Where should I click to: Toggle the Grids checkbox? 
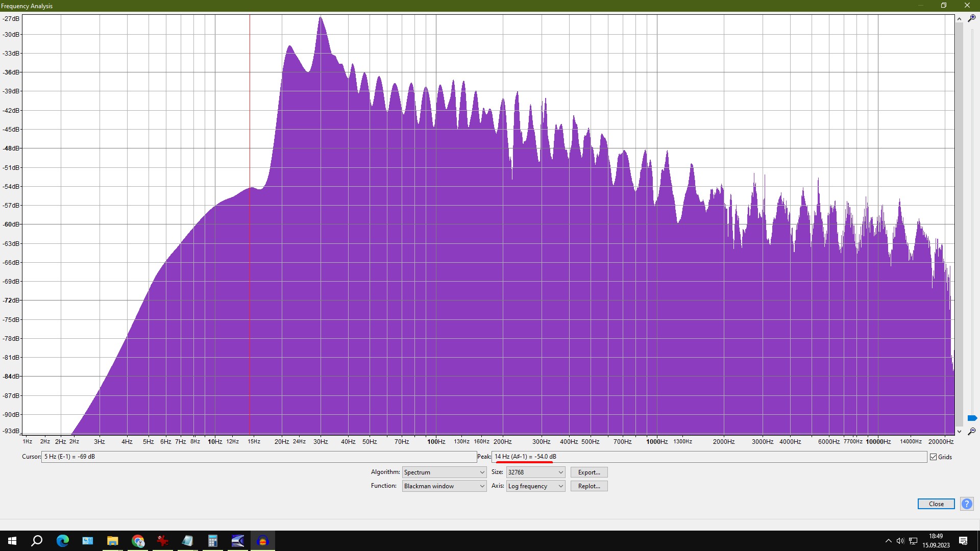pyautogui.click(x=933, y=457)
